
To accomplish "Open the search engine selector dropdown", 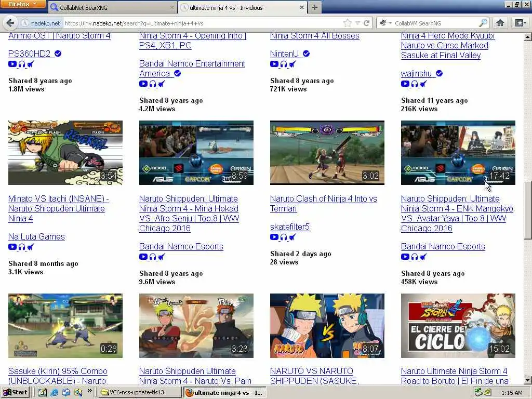I will coord(386,23).
